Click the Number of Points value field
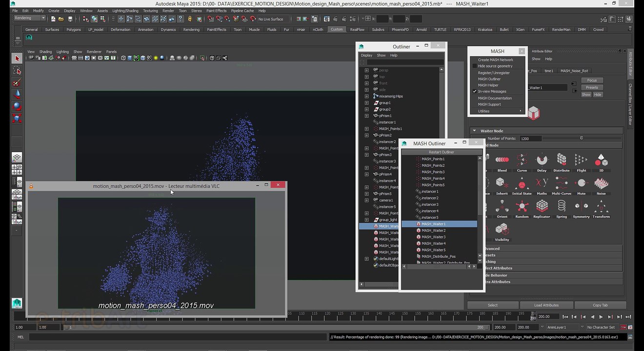644x351 pixels. (530, 138)
